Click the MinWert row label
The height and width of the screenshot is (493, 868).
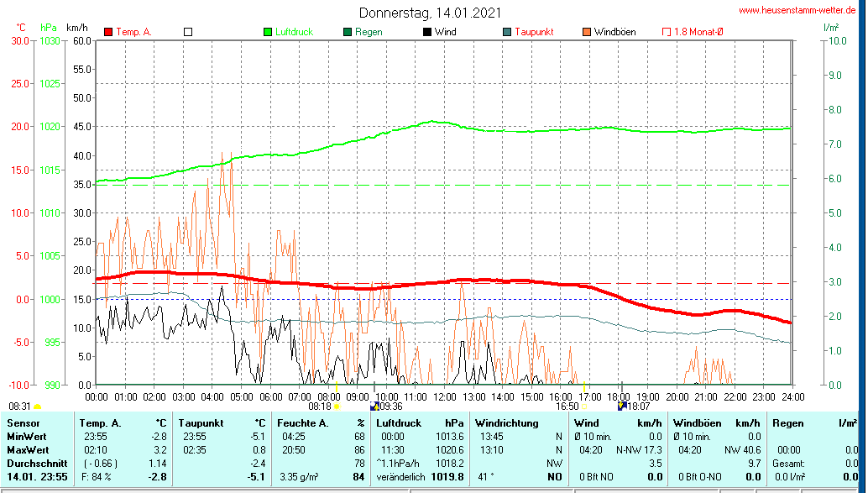27,437
